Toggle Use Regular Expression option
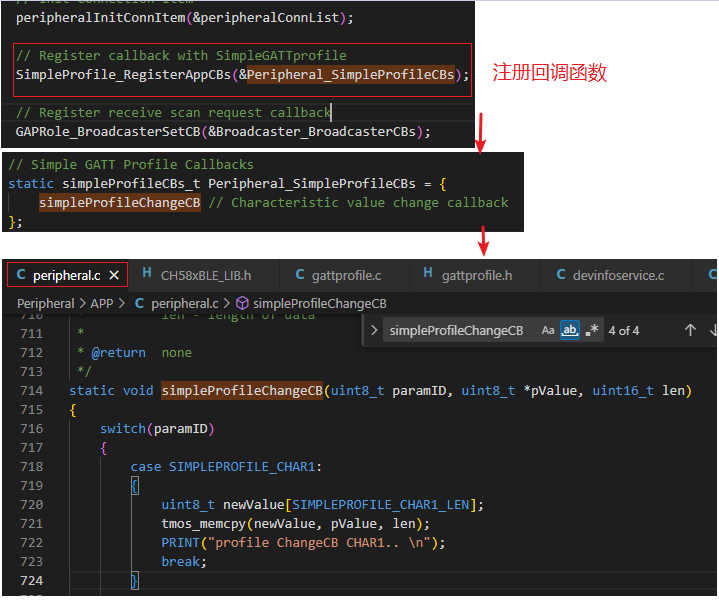The width and height of the screenshot is (719, 601). [592, 330]
